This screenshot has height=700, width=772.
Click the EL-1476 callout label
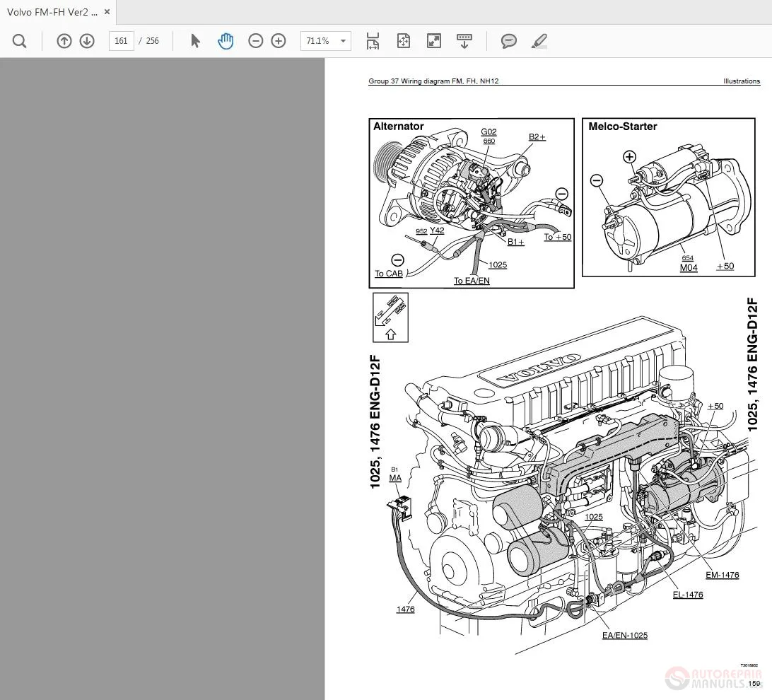pyautogui.click(x=688, y=595)
